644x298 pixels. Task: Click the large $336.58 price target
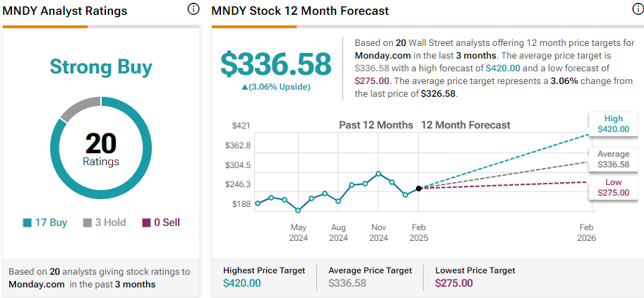[x=275, y=64]
